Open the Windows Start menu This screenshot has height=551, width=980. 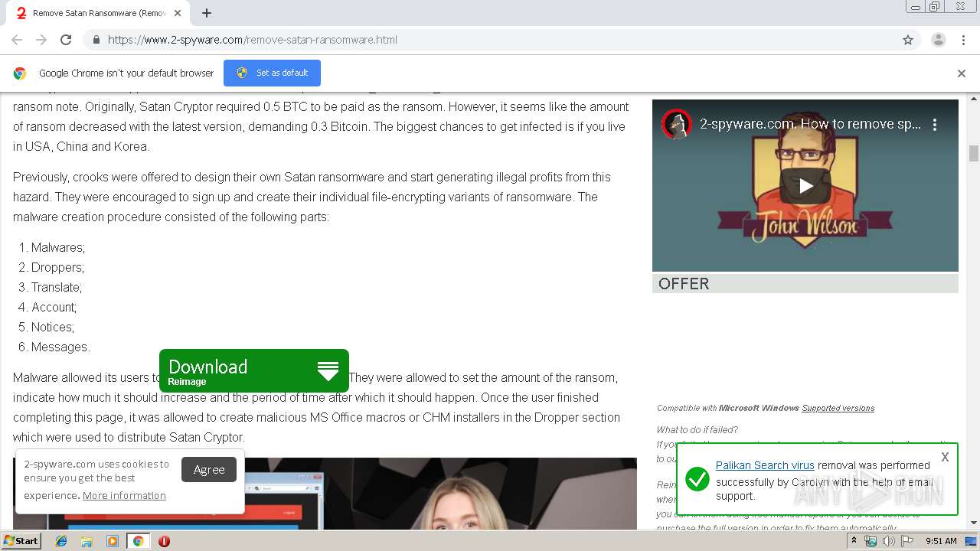click(21, 541)
